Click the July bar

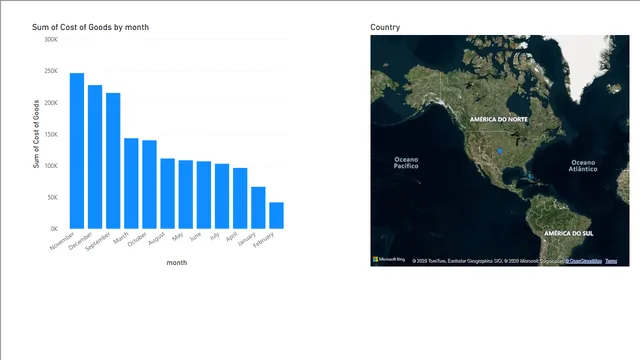click(222, 196)
